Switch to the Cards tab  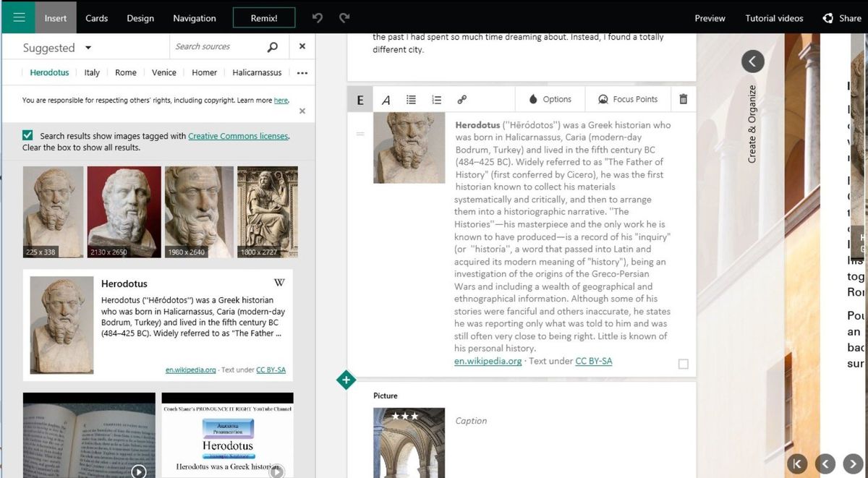coord(96,17)
